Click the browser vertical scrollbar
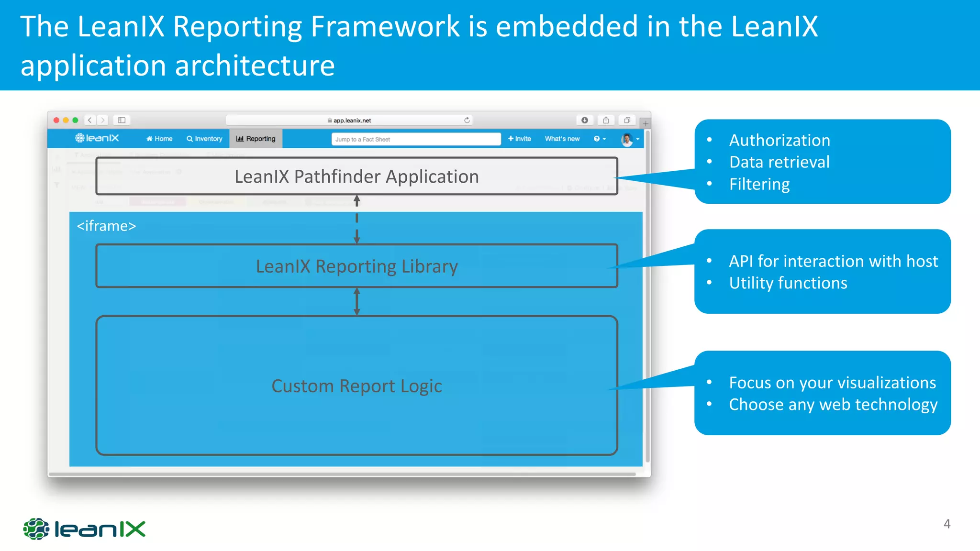980x551 pixels. coord(647,297)
